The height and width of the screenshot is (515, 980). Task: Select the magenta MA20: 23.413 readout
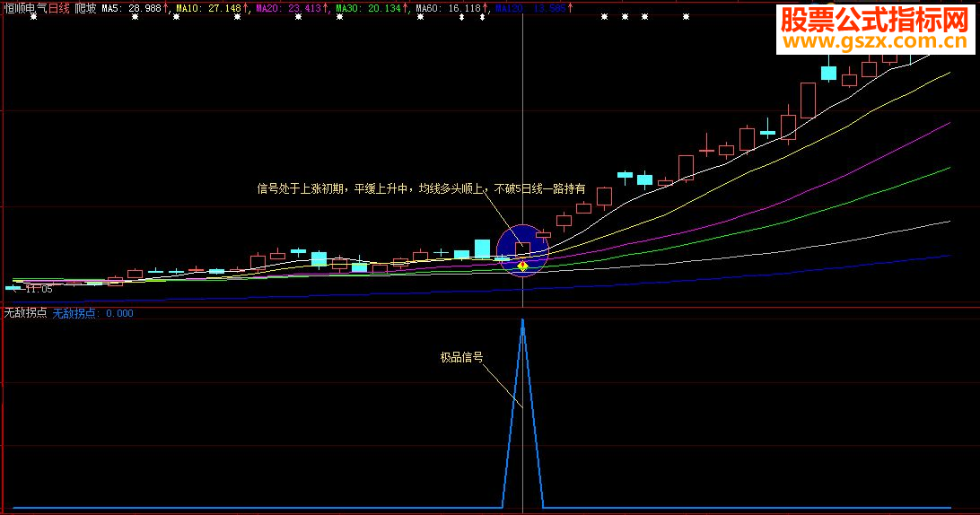[x=288, y=9]
